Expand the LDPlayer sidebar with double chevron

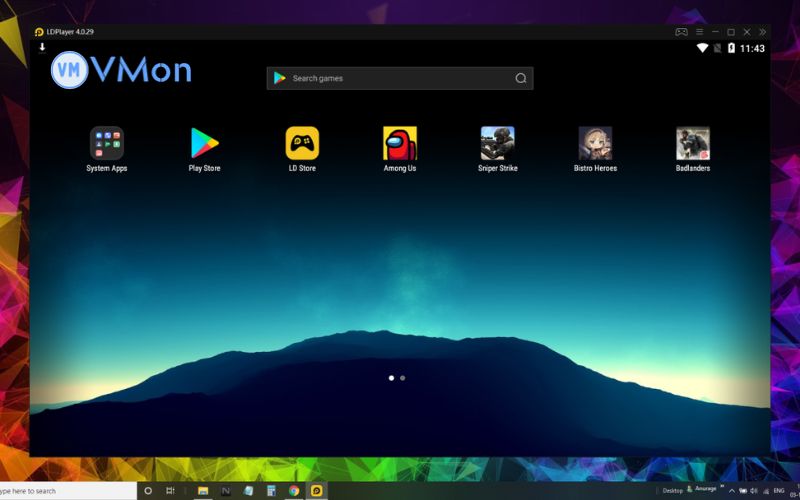click(x=762, y=32)
